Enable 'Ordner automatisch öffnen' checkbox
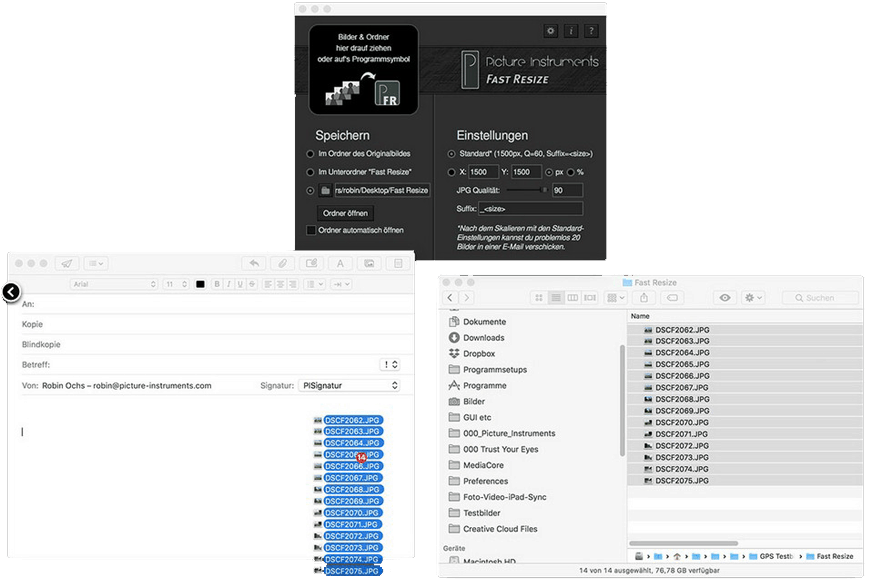This screenshot has width=870, height=580. coord(311,230)
